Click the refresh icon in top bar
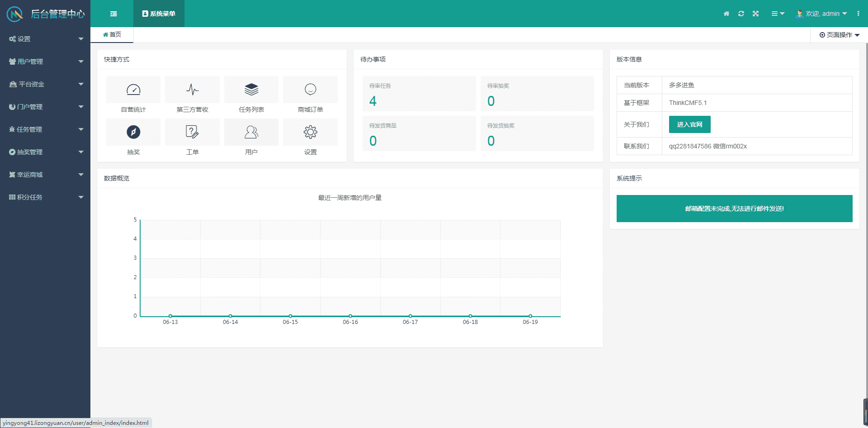This screenshot has height=428, width=868. coord(741,14)
